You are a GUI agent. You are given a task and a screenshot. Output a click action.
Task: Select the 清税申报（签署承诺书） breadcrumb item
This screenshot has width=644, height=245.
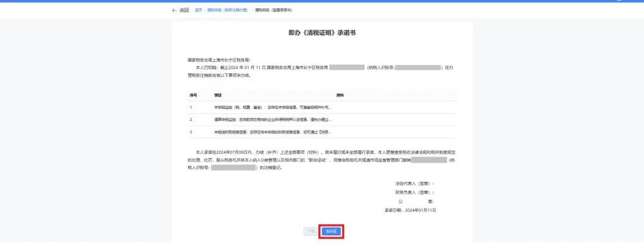[274, 10]
